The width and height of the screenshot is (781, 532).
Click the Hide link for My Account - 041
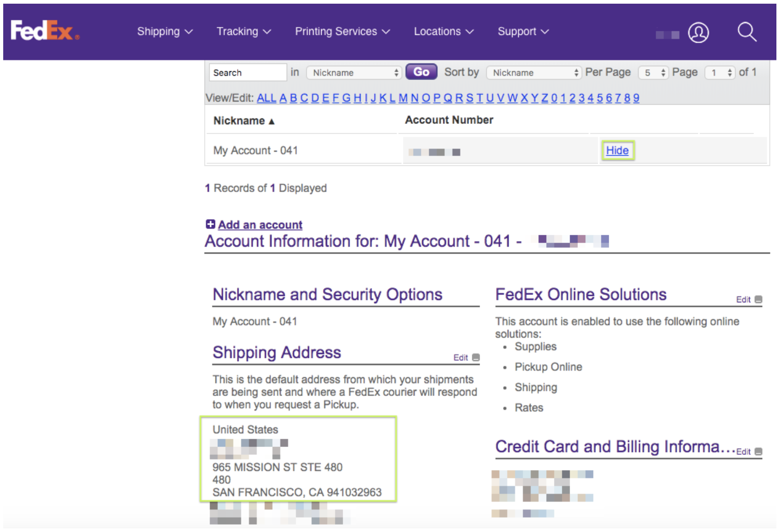(617, 150)
